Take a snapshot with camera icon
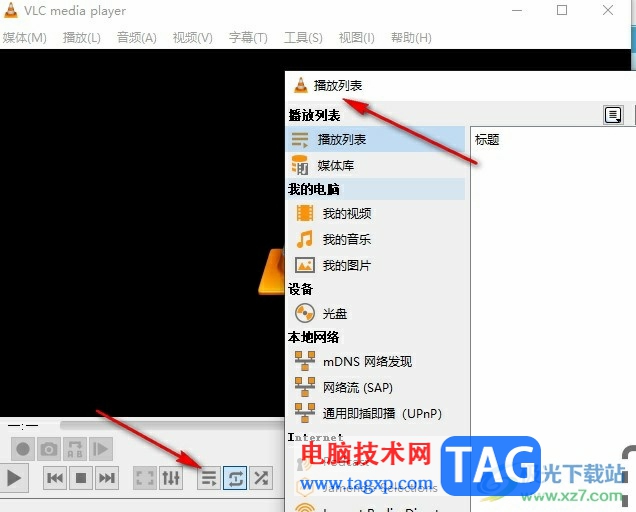This screenshot has width=636, height=512. pos(49,449)
